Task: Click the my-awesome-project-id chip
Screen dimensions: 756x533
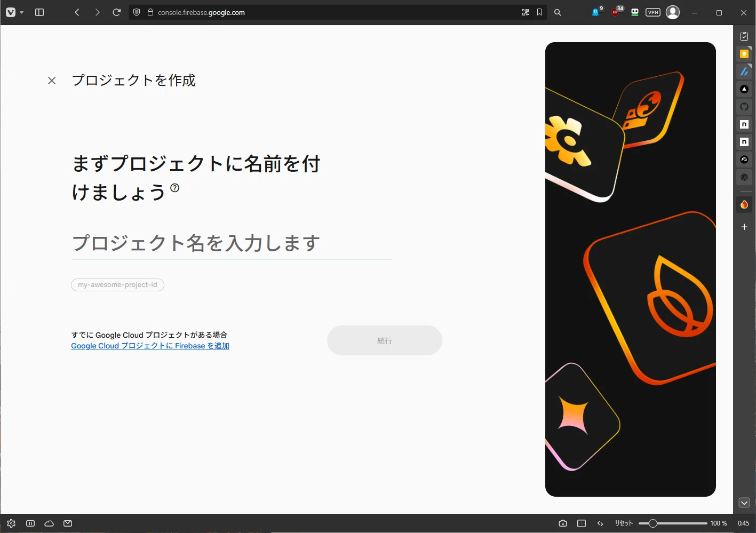Action: pyautogui.click(x=117, y=285)
